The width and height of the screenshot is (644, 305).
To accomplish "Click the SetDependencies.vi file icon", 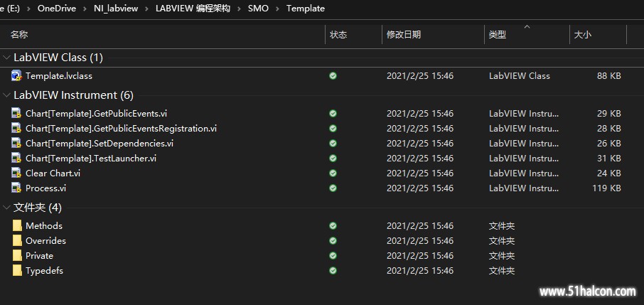I will coord(16,143).
